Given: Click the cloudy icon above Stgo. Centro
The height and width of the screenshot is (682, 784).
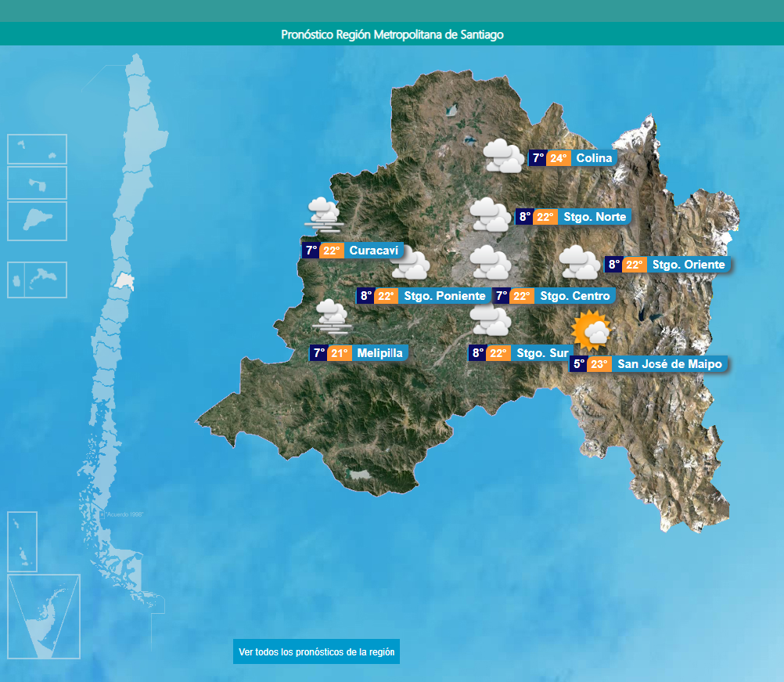Looking at the screenshot, I should pos(491,262).
